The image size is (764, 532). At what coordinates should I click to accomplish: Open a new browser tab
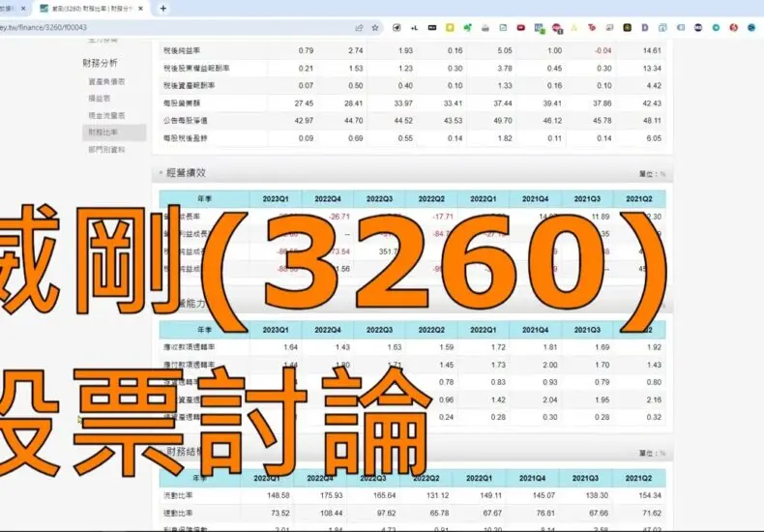163,9
